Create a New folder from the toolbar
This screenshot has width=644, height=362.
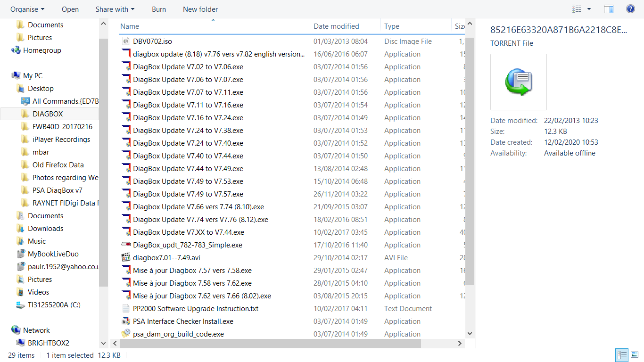[200, 9]
